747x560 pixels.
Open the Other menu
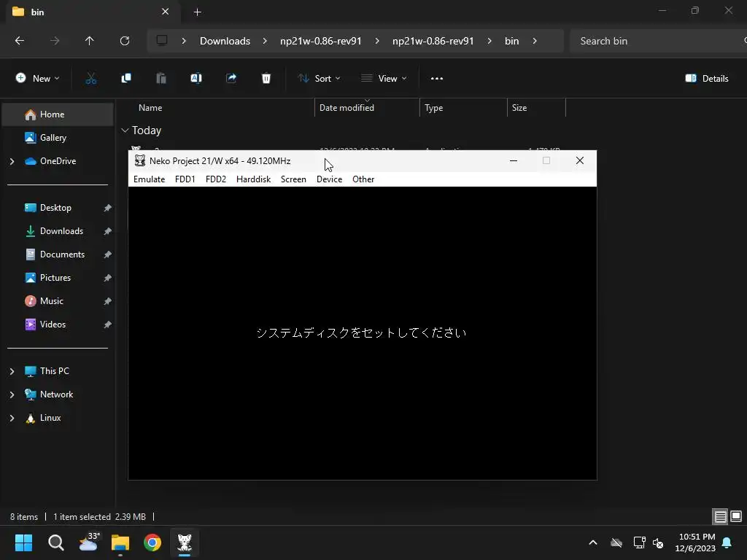pyautogui.click(x=363, y=179)
